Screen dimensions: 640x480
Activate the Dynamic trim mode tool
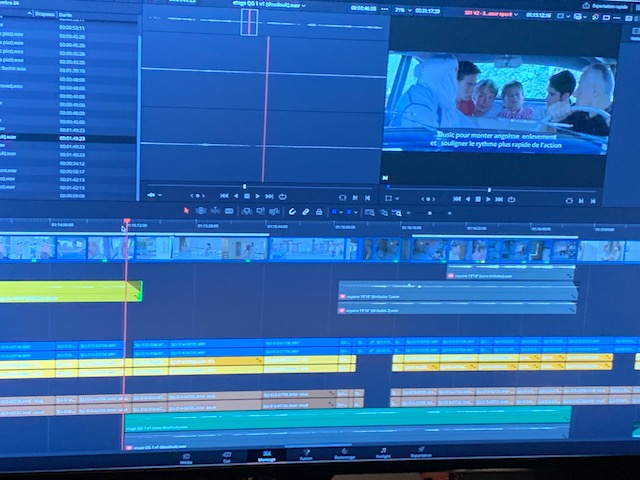coord(215,211)
